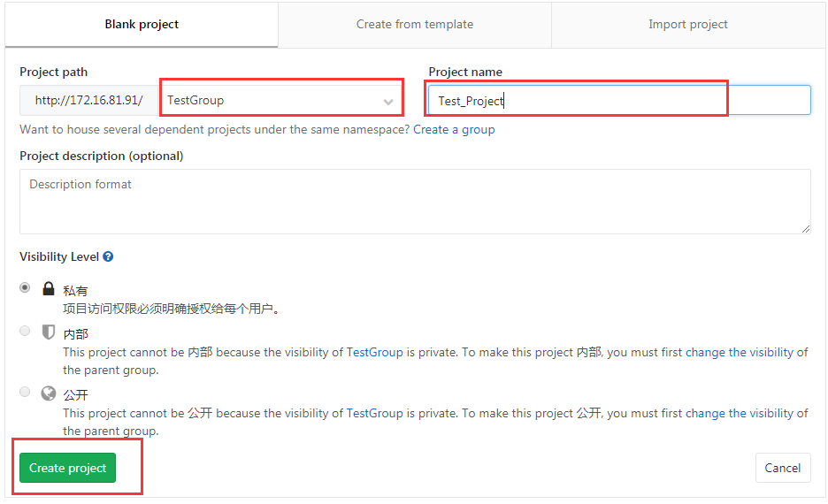Screen dimensions: 828x504
Task: Click the Project description (optional) label
Action: click(x=102, y=157)
